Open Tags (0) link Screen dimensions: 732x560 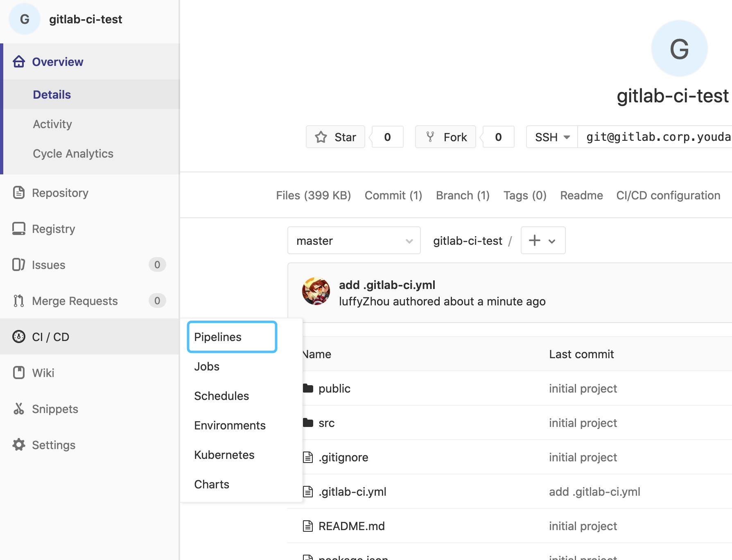(x=525, y=195)
